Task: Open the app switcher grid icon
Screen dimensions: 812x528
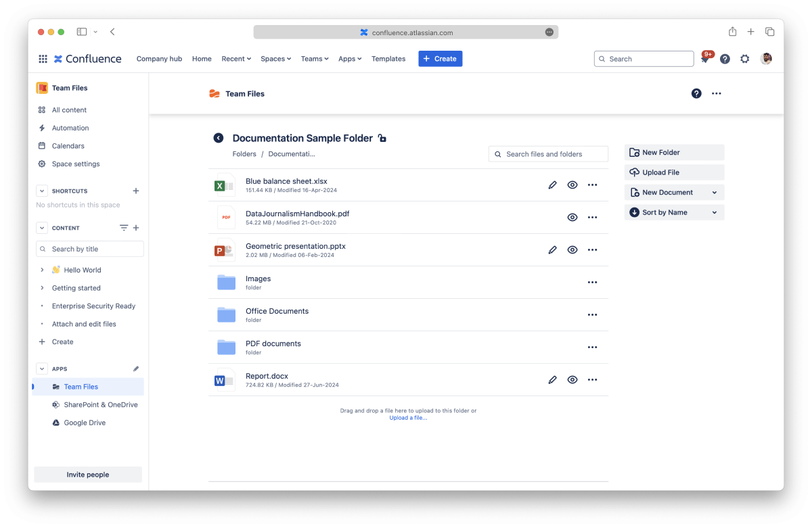Action: (x=43, y=59)
